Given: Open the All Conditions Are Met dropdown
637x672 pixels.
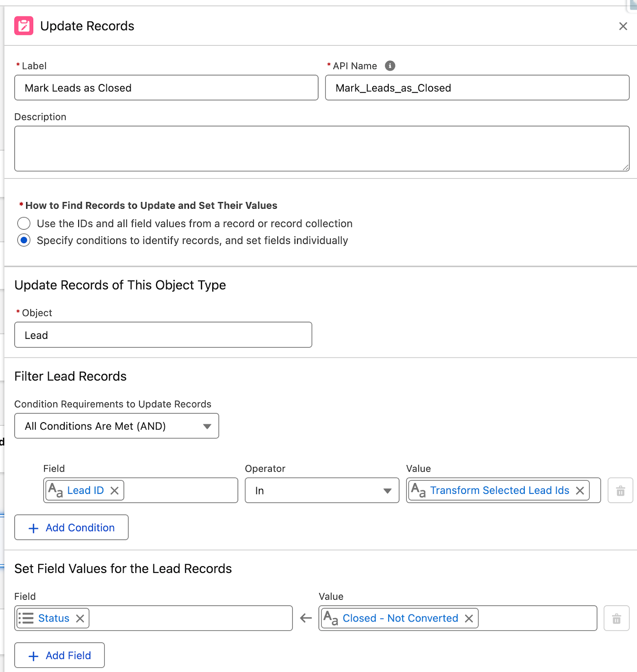Looking at the screenshot, I should (x=117, y=426).
